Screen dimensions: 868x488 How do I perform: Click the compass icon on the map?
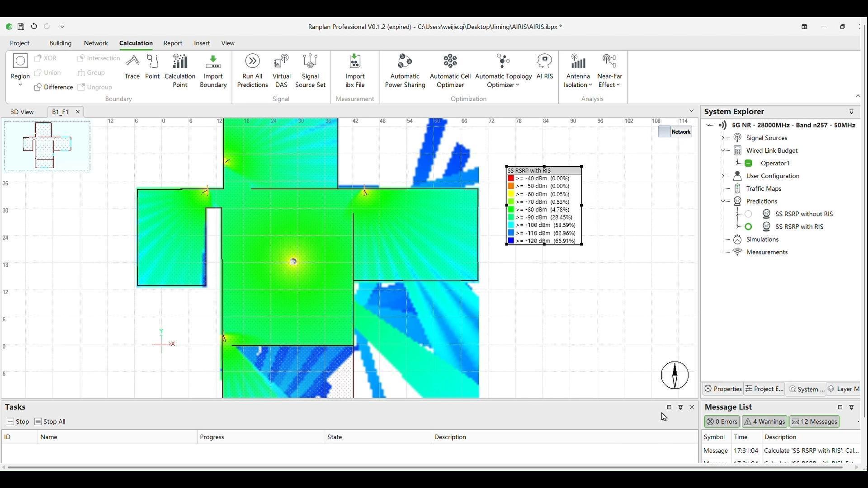(x=675, y=375)
